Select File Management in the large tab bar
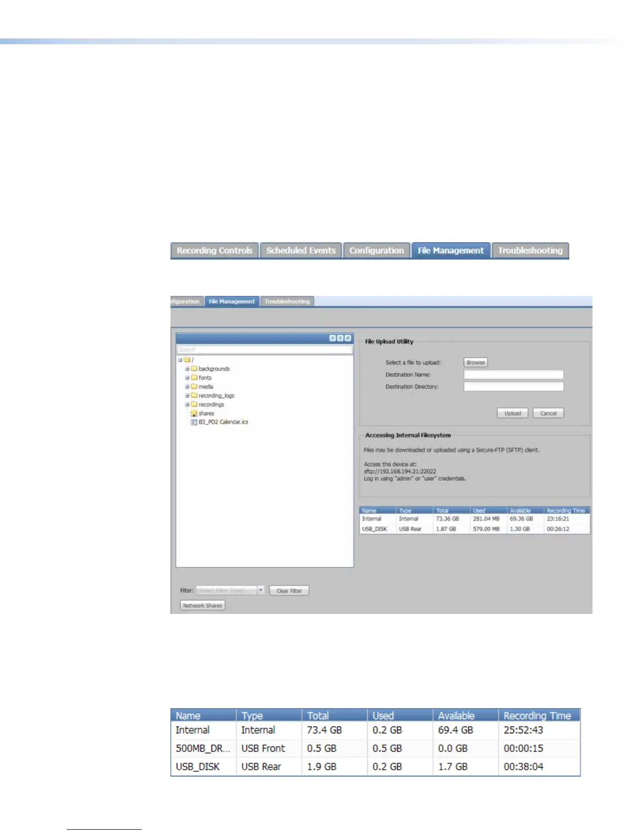The height and width of the screenshot is (834, 644). click(x=451, y=251)
